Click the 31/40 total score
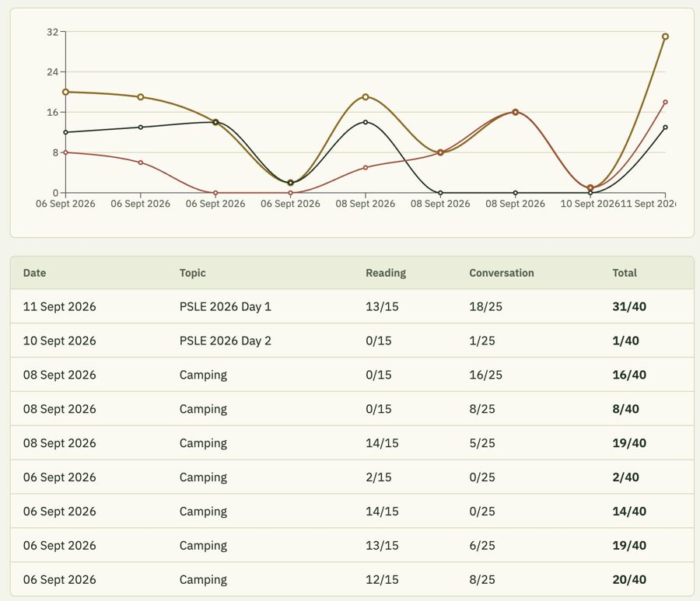Screen dimensions: 700x601 click(x=629, y=306)
